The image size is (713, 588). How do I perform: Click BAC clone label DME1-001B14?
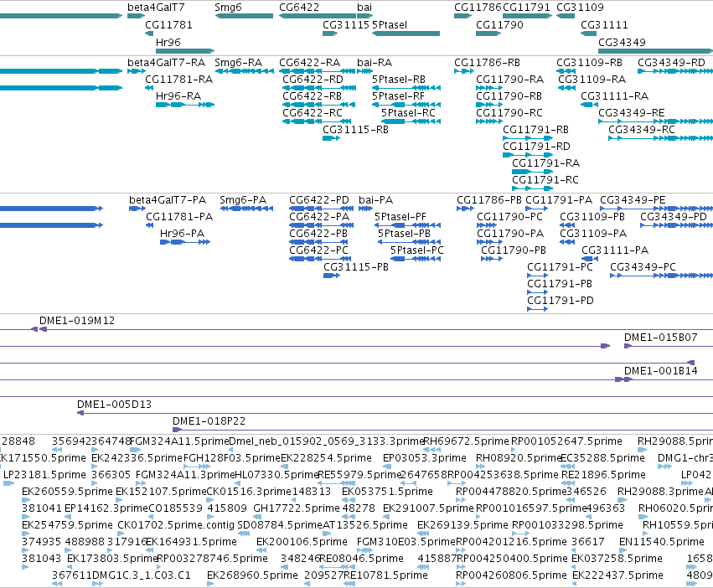pos(660,371)
